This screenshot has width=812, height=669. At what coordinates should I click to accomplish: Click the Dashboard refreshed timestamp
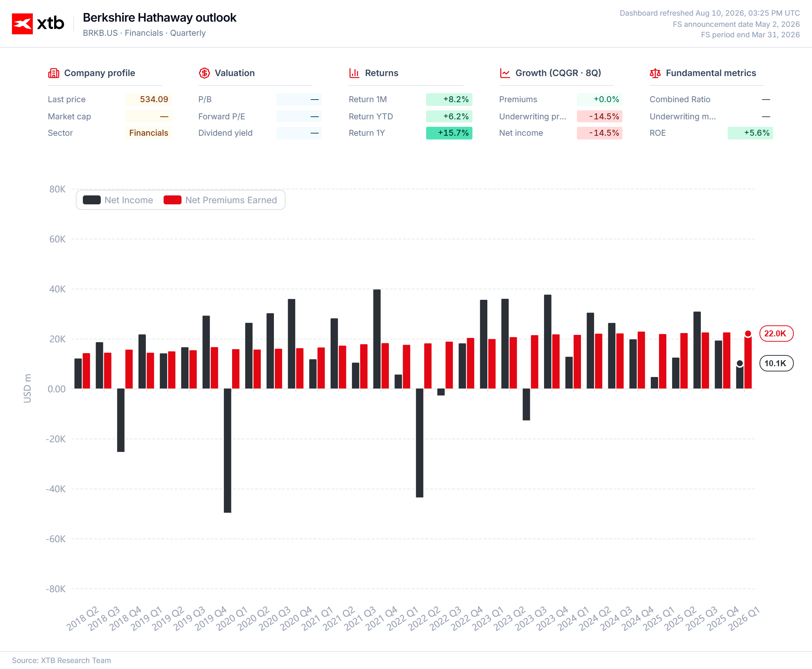tap(710, 13)
